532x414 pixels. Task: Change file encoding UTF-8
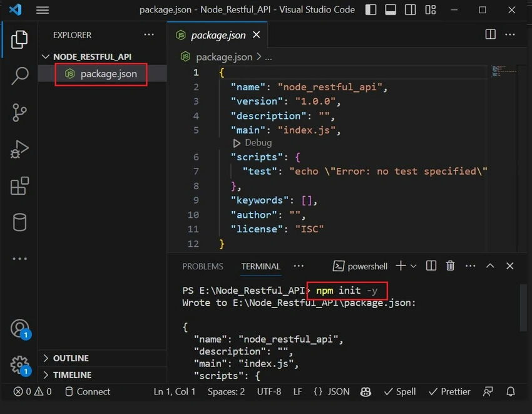269,391
